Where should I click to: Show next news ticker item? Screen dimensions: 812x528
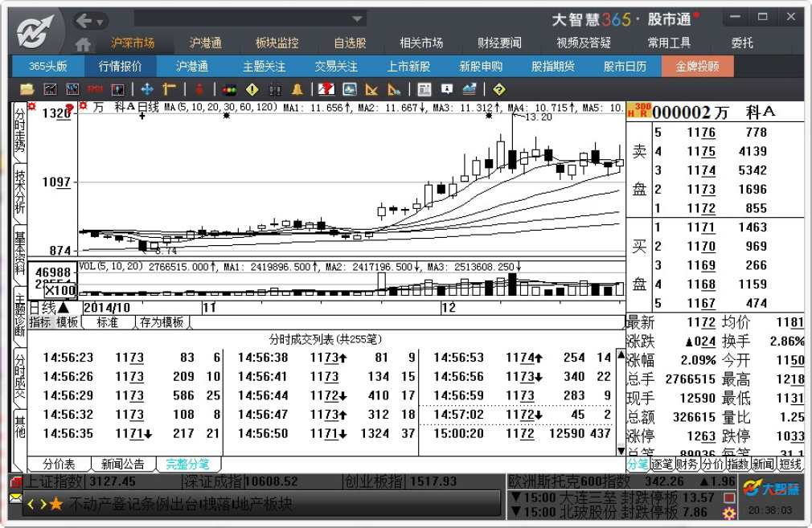(x=43, y=504)
